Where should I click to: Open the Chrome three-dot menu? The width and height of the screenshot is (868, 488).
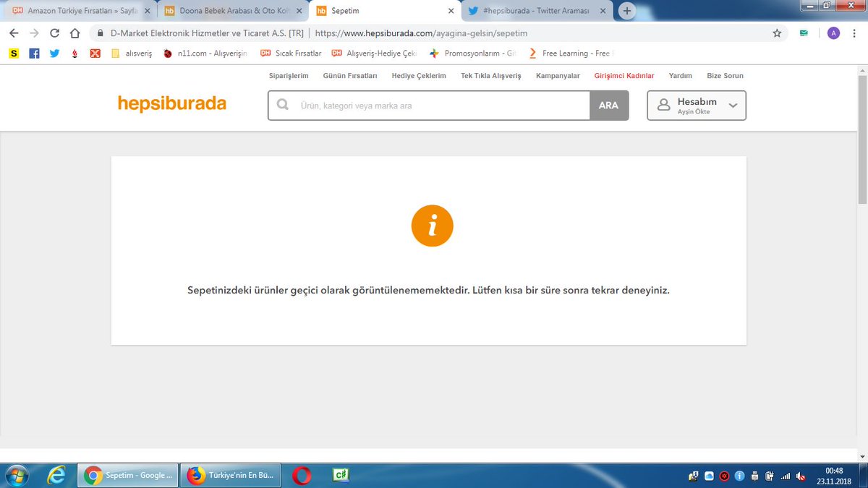click(854, 33)
